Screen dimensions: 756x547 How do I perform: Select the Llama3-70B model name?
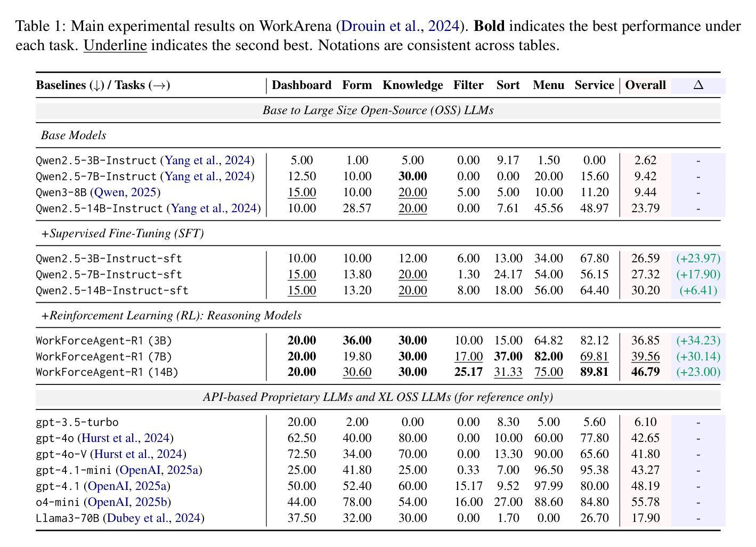[68, 518]
